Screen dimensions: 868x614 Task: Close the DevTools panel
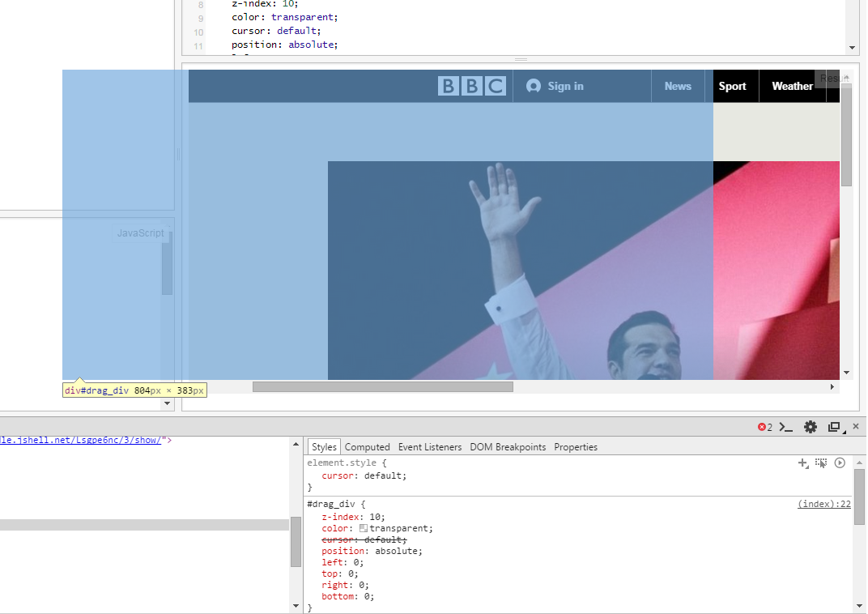855,426
